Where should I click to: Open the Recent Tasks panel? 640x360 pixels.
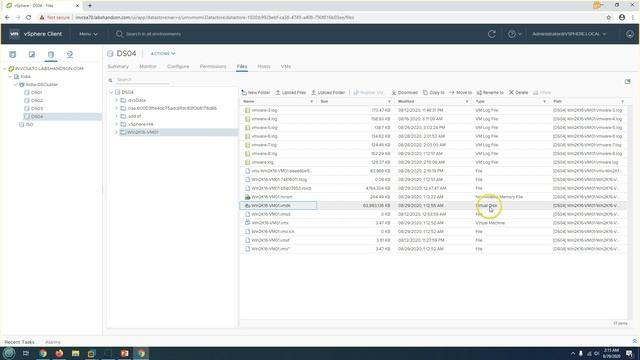(x=19, y=342)
